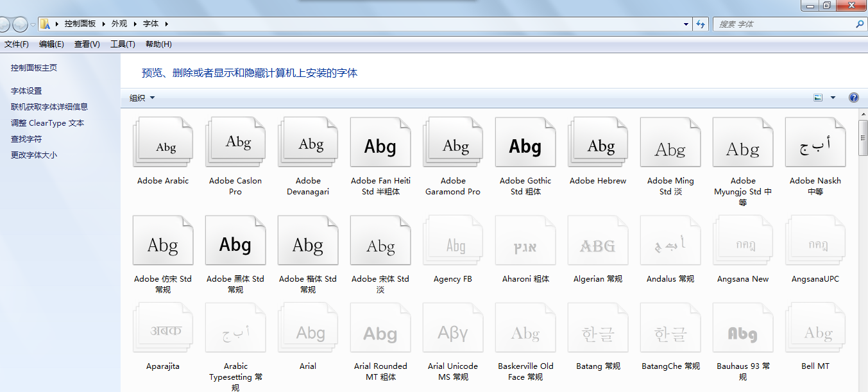Change the view layout icon
Image resolution: width=868 pixels, height=392 pixels.
pos(818,98)
